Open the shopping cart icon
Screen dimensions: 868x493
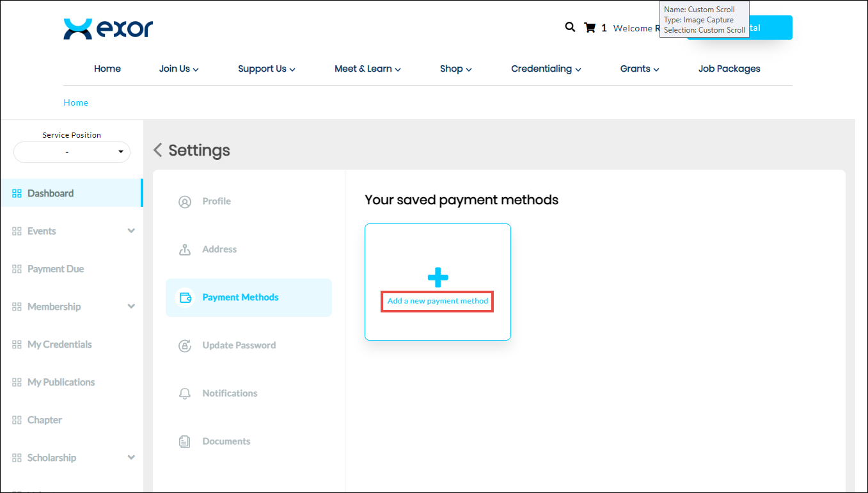[590, 28]
